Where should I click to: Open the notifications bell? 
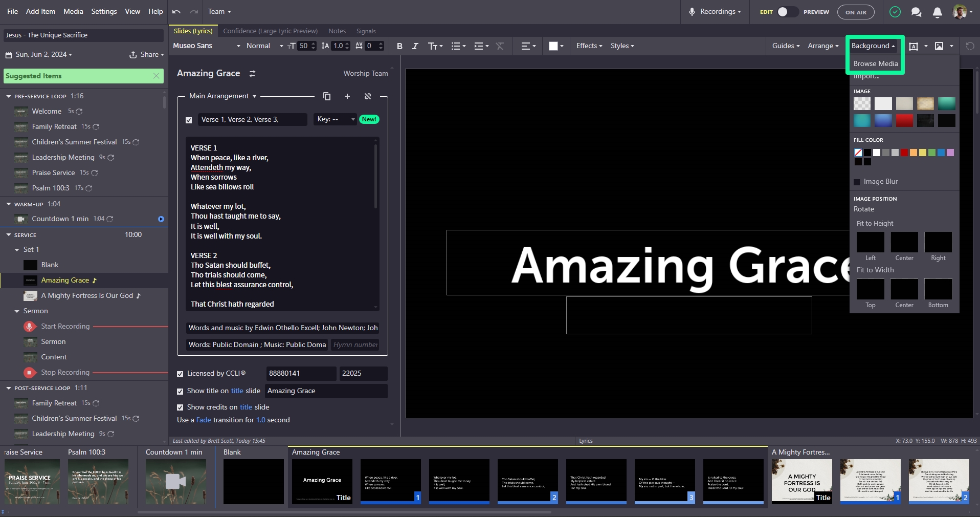click(937, 12)
